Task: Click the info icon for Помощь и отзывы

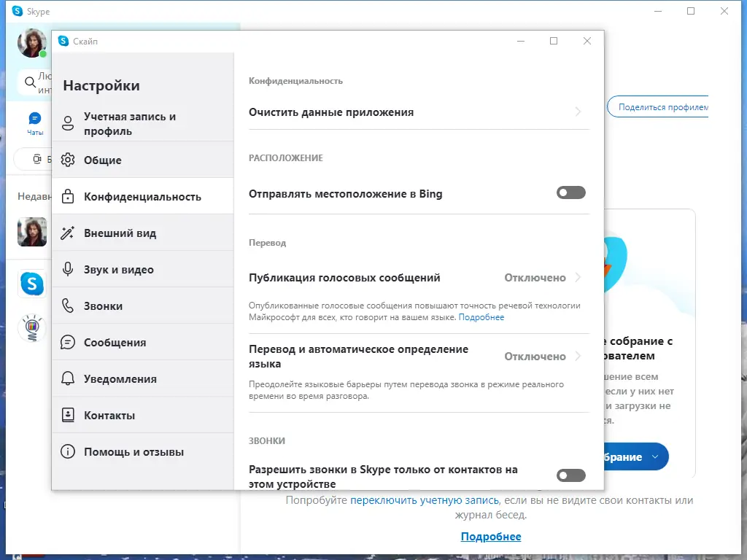Action: point(68,451)
